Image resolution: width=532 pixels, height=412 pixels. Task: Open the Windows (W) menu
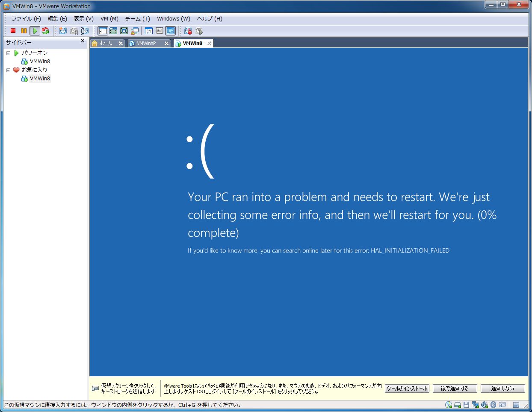174,19
